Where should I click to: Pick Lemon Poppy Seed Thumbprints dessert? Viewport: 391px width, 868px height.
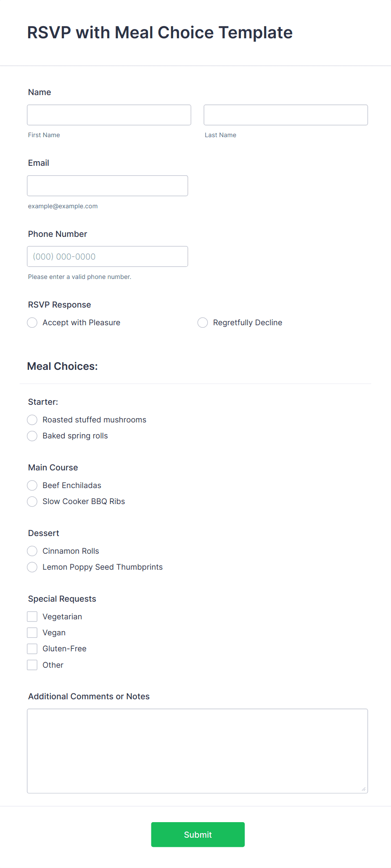[x=32, y=567]
